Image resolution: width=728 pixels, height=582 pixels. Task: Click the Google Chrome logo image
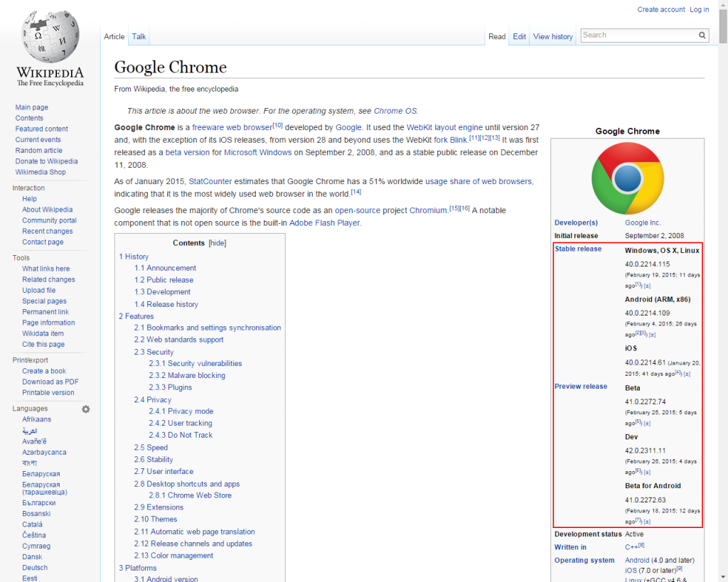click(627, 178)
